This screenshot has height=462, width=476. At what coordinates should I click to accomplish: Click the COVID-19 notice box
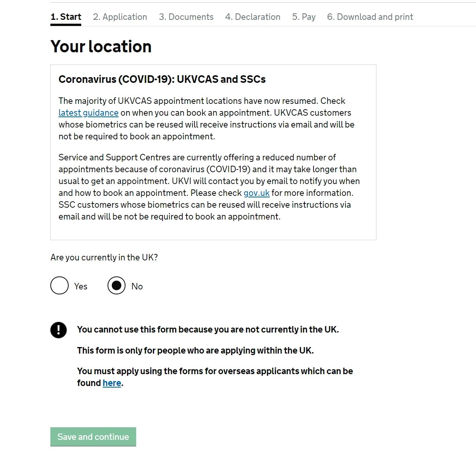[213, 152]
